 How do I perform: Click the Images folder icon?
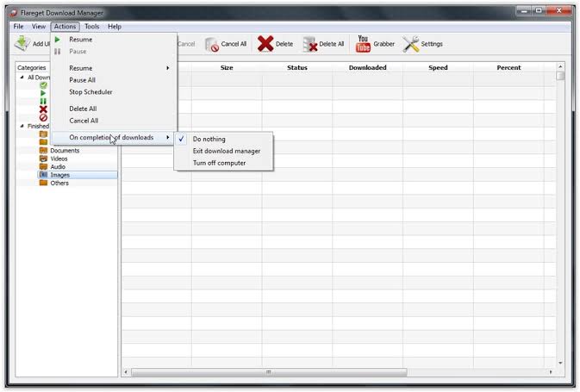43,175
